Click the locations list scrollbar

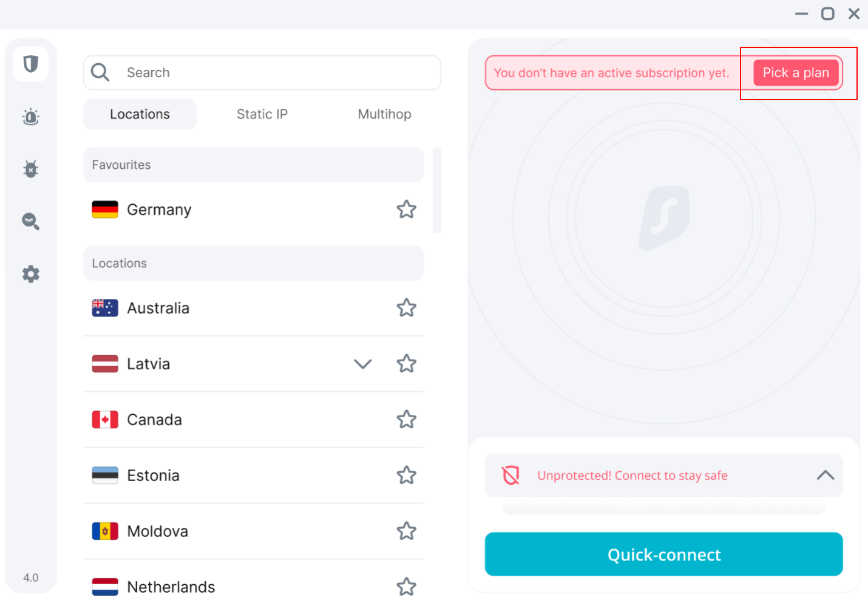point(436,190)
